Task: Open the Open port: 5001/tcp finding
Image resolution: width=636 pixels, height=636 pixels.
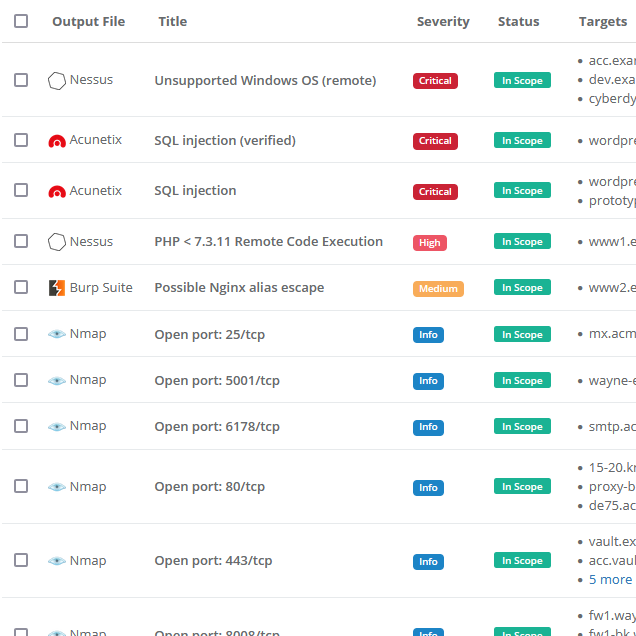Action: 217,380
